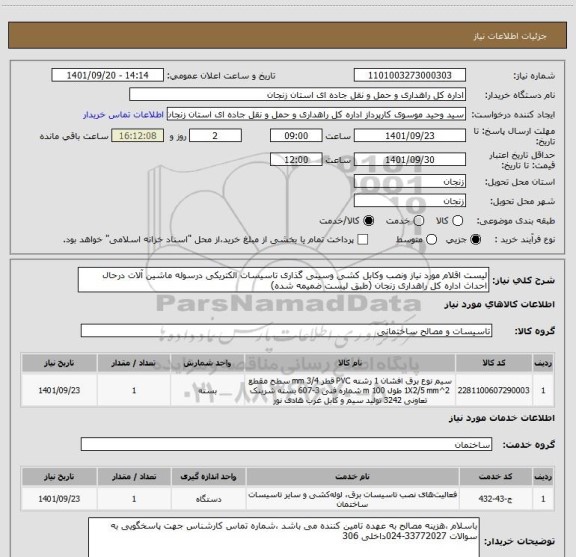Click the service name cell فعالیت‌های نصب تاسیسات
This screenshot has height=557, width=576.
point(352,499)
